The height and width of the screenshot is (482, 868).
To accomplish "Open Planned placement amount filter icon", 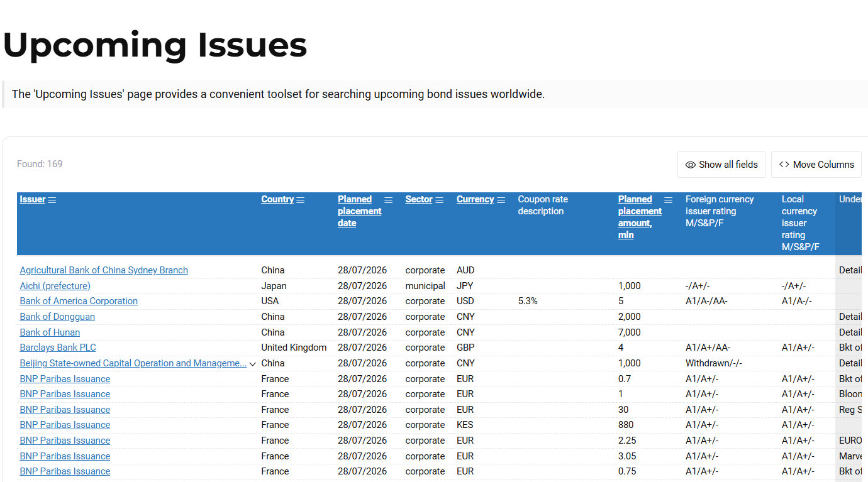I will pos(669,200).
